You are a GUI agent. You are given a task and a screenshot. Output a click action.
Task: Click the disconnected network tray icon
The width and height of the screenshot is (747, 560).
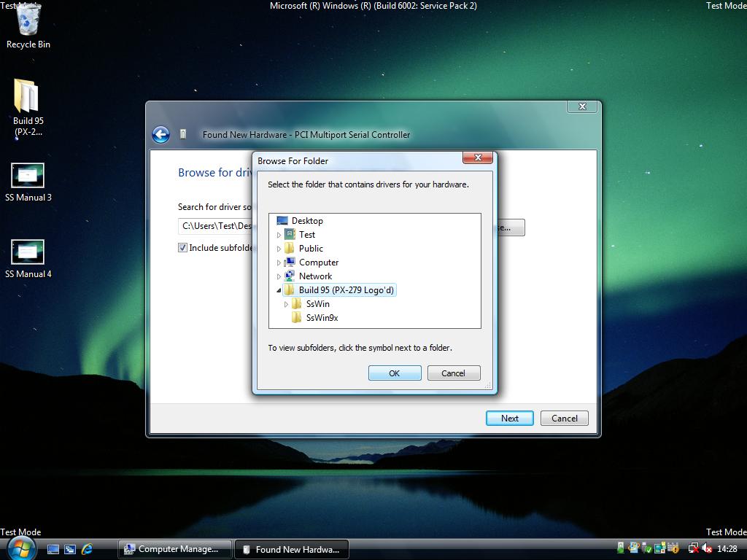coord(692,549)
